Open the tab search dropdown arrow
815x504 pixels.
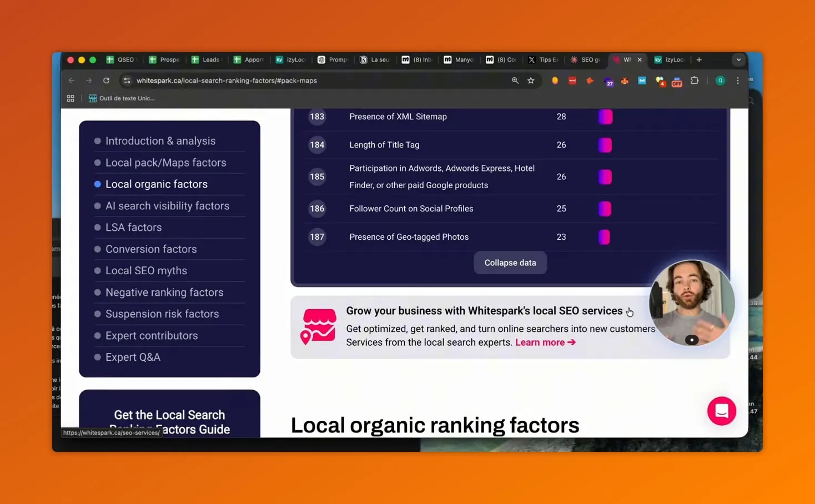738,60
